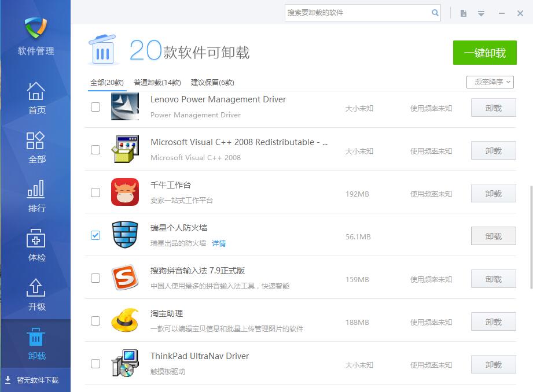Click the green 一键卸载 button
This screenshot has height=392, width=533.
click(485, 53)
